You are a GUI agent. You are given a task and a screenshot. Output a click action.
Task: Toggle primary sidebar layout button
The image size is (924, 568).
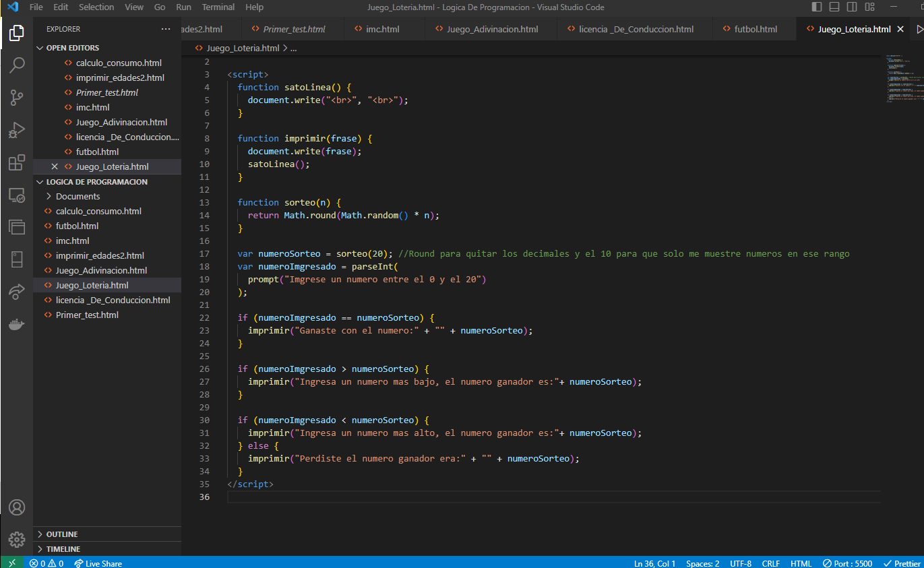(817, 7)
